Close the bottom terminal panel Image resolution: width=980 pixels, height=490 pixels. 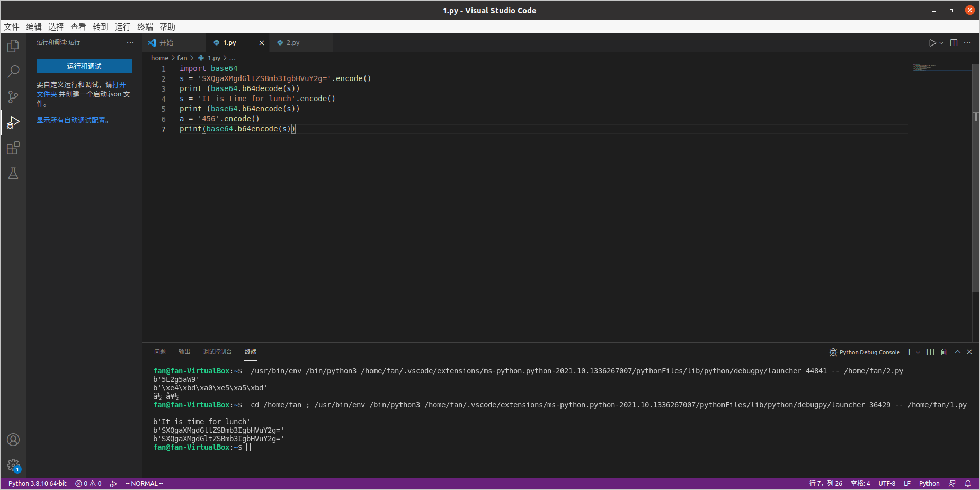[x=969, y=352]
